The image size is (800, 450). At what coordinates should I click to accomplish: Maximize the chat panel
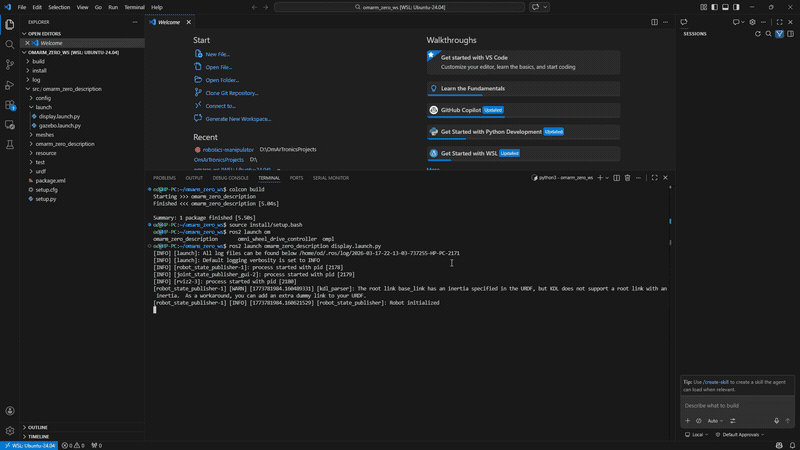pos(779,22)
